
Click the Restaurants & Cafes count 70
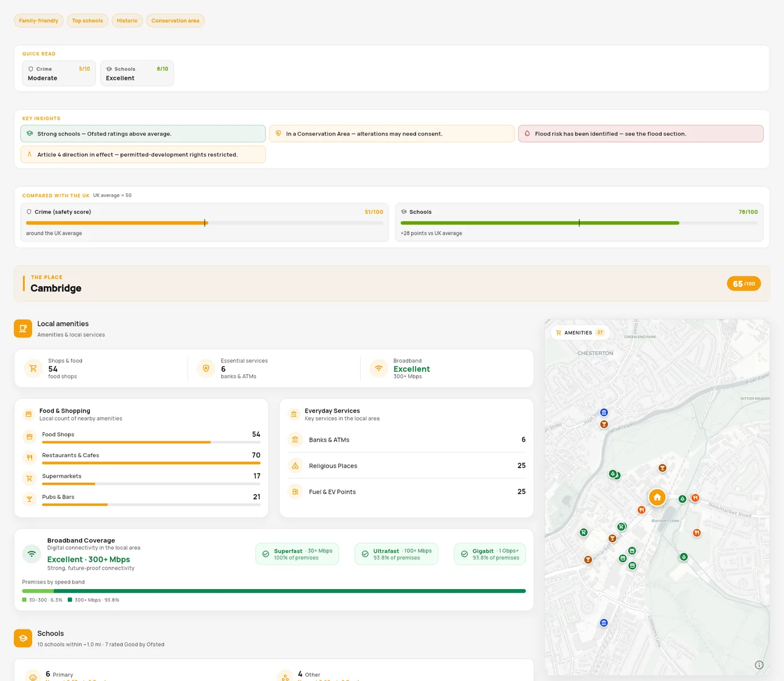(256, 455)
